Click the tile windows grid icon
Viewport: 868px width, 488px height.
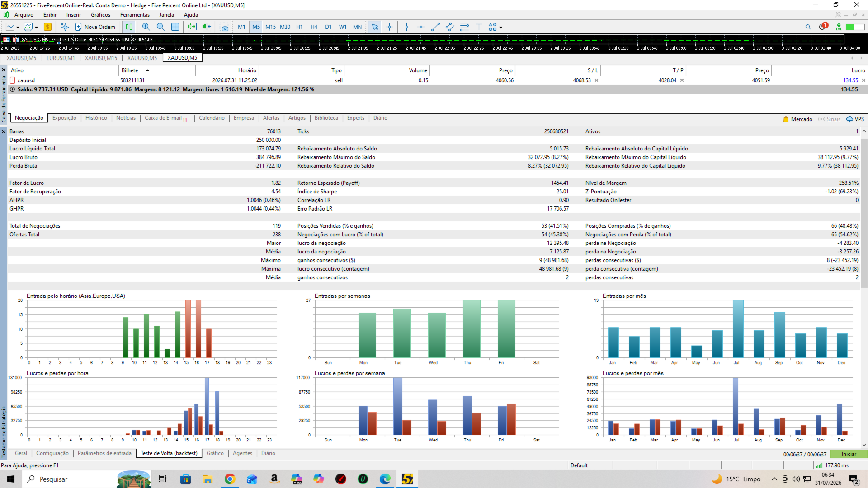click(175, 27)
